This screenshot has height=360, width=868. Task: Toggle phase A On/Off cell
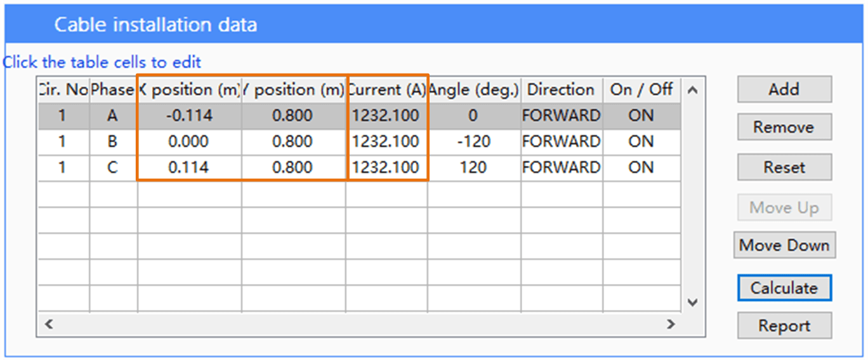[641, 116]
